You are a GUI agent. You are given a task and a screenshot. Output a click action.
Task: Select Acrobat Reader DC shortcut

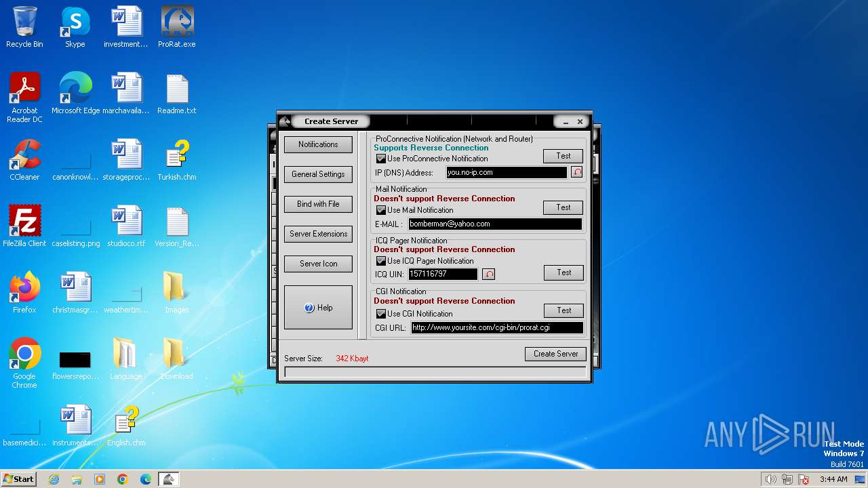[24, 98]
